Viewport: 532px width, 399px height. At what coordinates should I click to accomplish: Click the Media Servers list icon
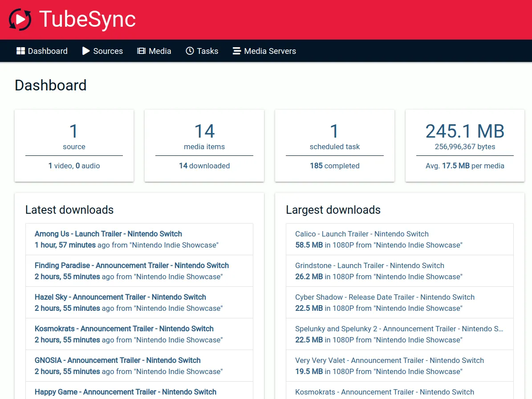point(236,51)
